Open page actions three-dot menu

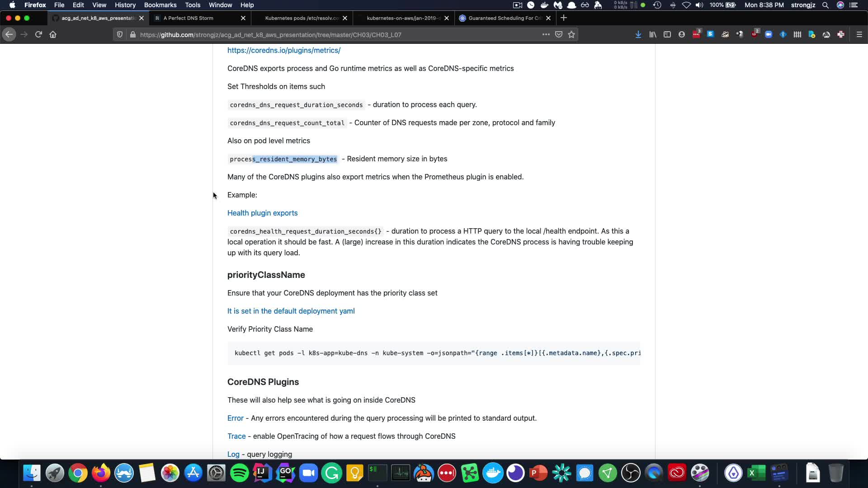(546, 34)
